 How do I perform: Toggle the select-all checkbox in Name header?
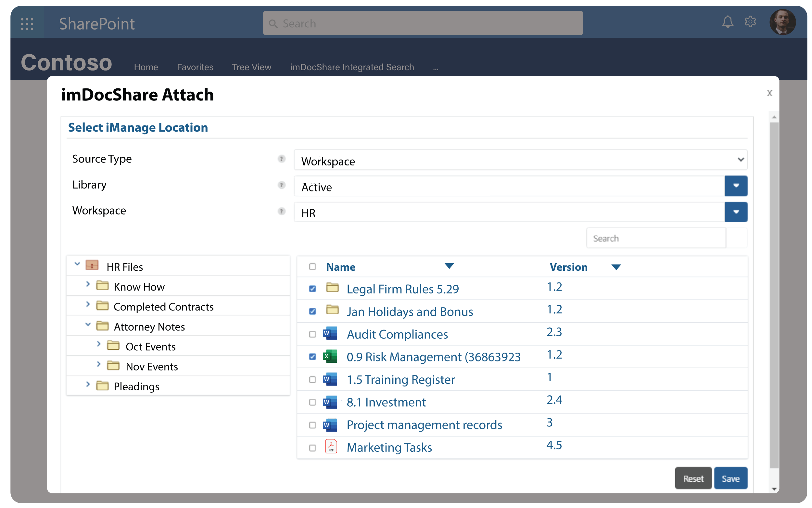312,267
